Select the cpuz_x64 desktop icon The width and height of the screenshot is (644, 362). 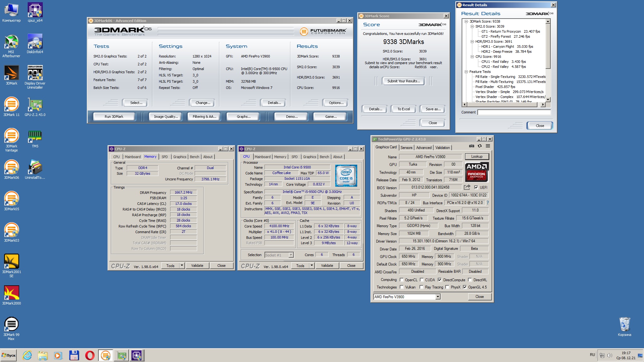click(x=35, y=13)
